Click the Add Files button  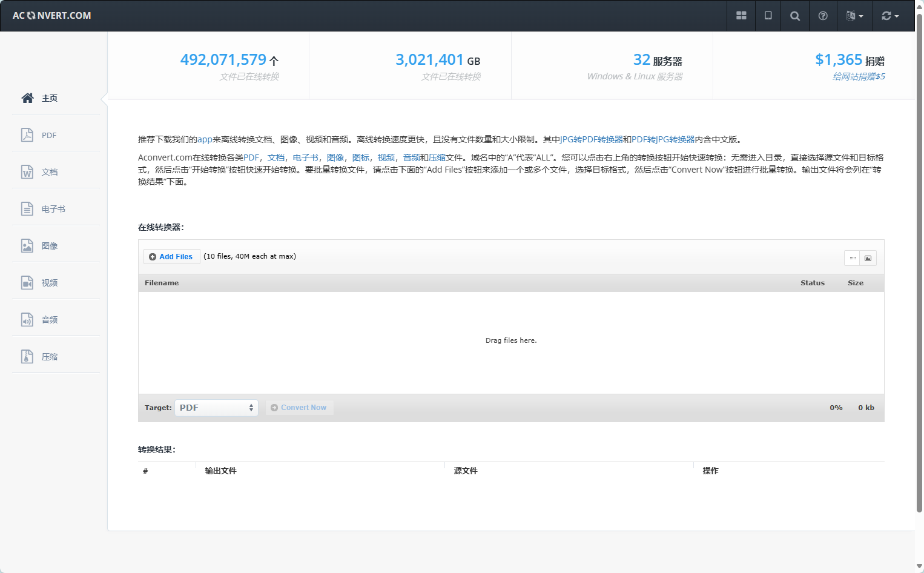[171, 257]
